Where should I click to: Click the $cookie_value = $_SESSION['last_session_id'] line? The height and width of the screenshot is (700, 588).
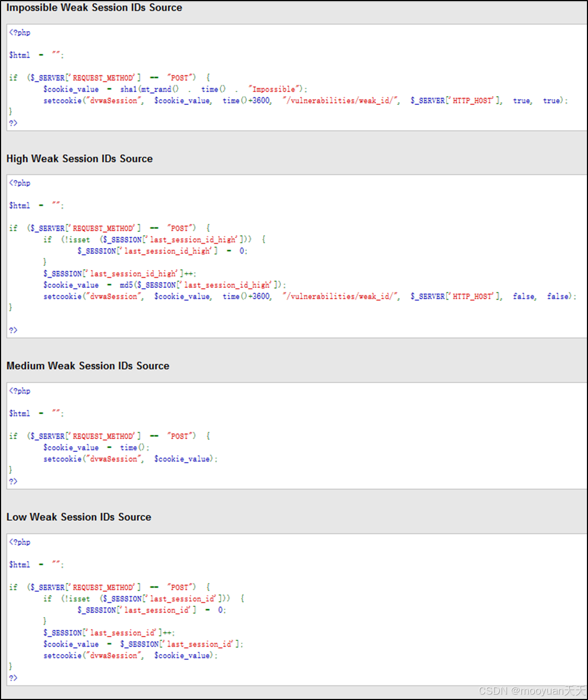point(144,644)
